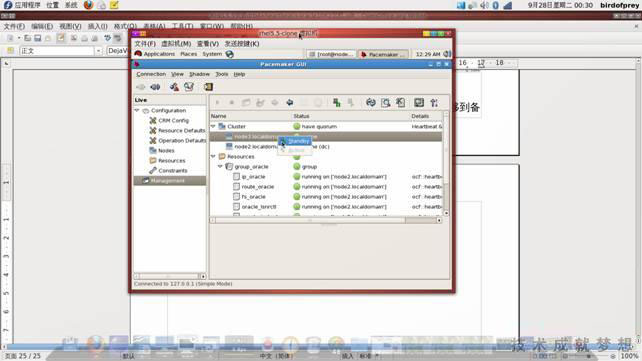This screenshot has height=361, width=642.
Task: Open the guest System menu
Action: (x=212, y=54)
